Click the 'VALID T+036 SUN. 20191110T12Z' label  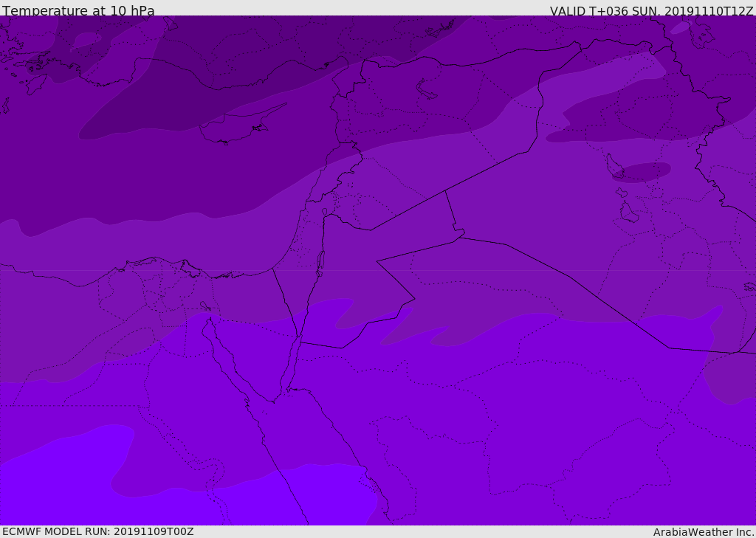point(651,10)
